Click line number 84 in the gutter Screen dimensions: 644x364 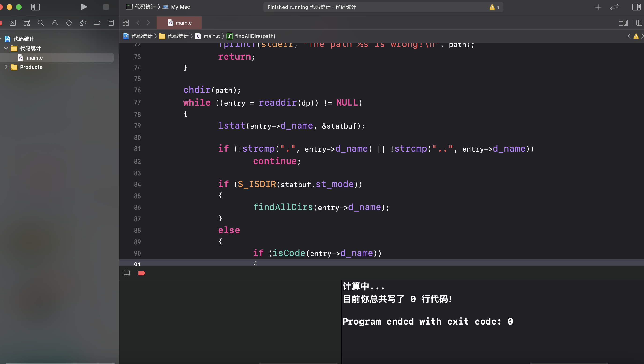click(137, 184)
